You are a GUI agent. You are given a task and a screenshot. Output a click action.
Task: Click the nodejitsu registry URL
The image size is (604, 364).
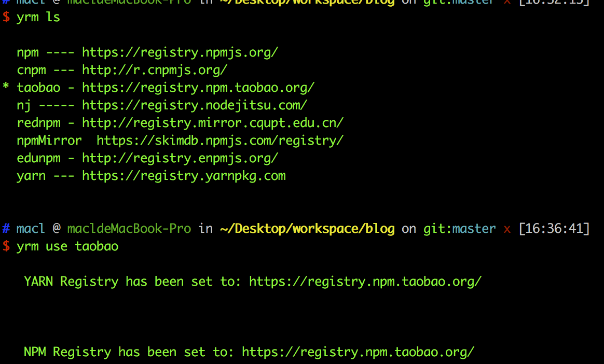(x=195, y=105)
